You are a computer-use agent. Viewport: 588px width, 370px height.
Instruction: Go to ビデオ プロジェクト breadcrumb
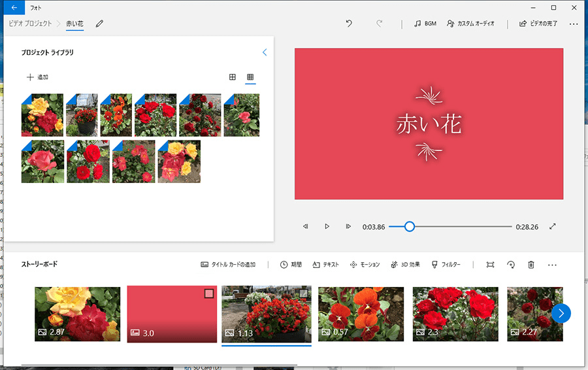pos(29,24)
